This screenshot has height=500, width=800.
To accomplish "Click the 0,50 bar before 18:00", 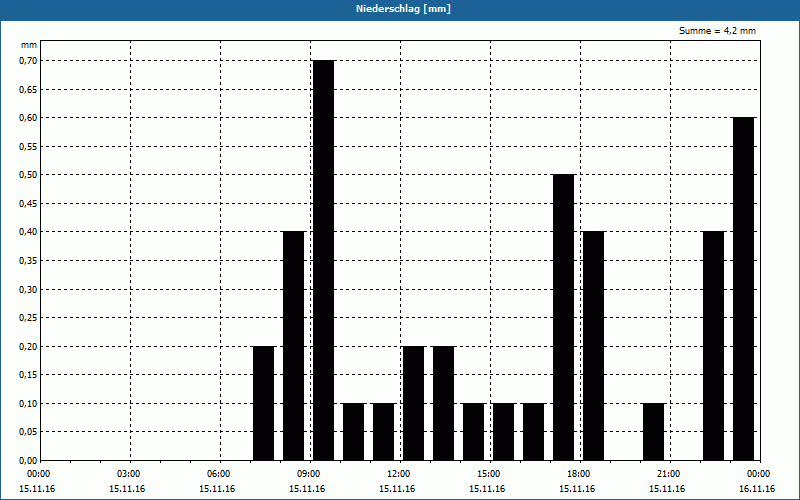I will pos(564,317).
